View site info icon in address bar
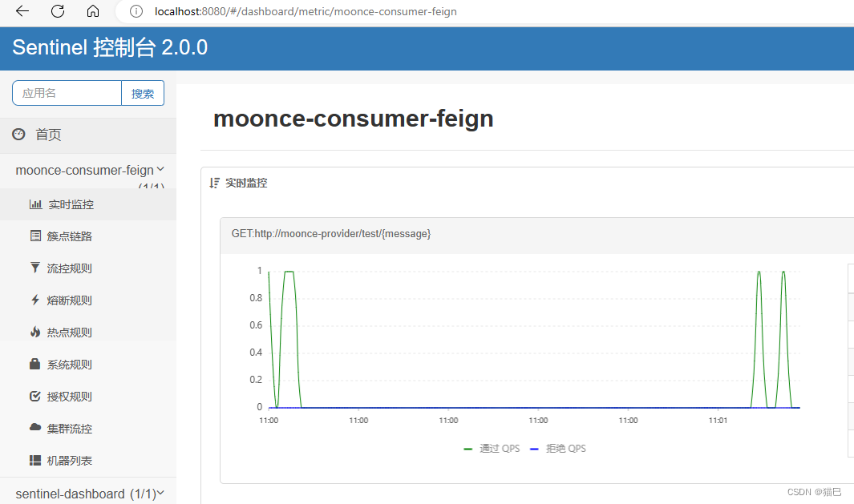This screenshot has width=854, height=504. 136,11
